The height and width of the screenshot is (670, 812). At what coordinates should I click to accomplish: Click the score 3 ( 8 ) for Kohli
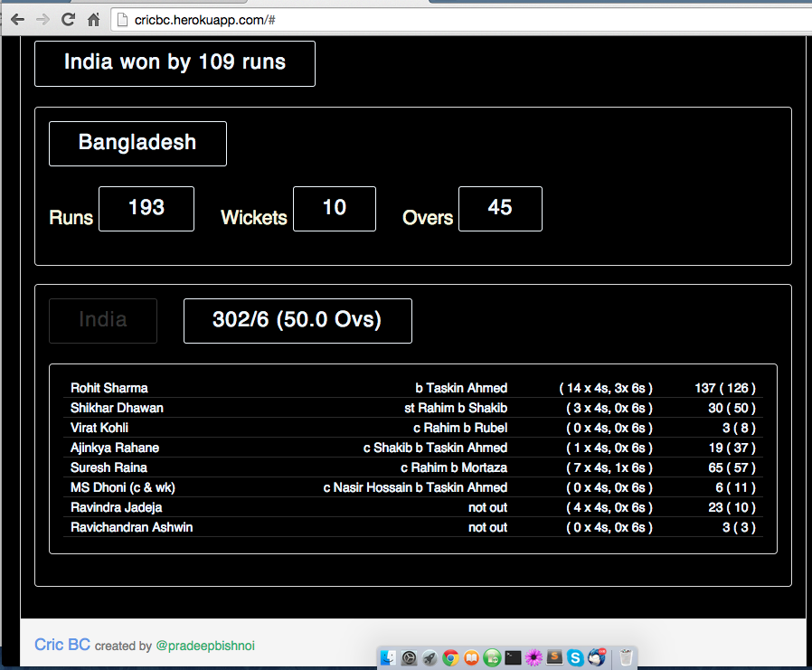pyautogui.click(x=739, y=428)
